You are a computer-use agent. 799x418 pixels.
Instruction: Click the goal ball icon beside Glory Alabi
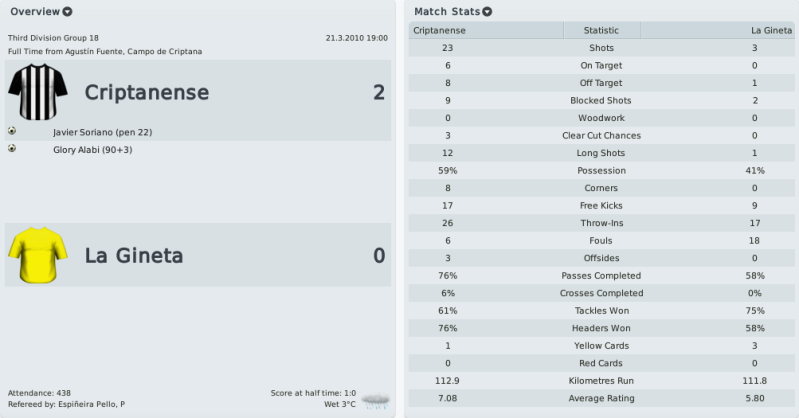point(12,148)
